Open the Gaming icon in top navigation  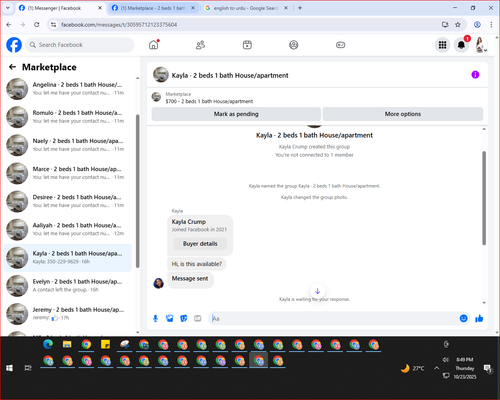pos(340,45)
